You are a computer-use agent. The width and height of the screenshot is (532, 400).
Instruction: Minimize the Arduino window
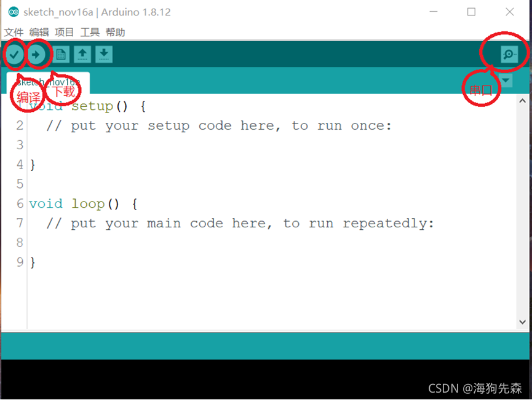433,12
